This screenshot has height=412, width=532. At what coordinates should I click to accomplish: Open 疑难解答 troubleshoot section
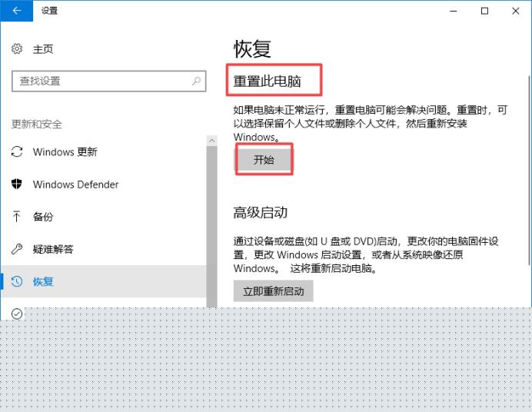53,249
